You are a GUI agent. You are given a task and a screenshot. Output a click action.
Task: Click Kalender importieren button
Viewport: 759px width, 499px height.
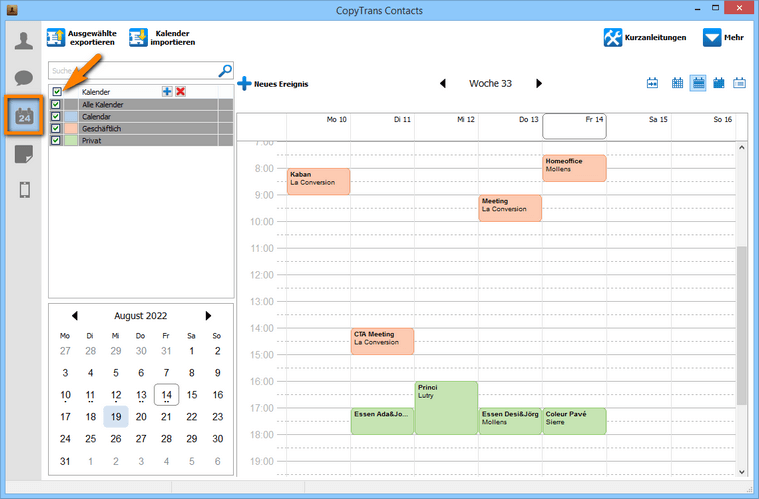(162, 38)
